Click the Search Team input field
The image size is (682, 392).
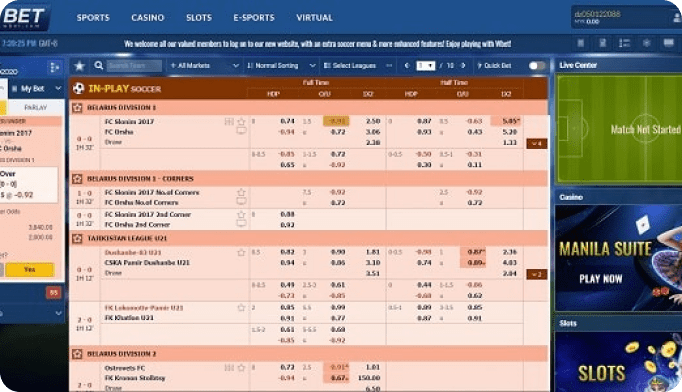click(x=134, y=66)
